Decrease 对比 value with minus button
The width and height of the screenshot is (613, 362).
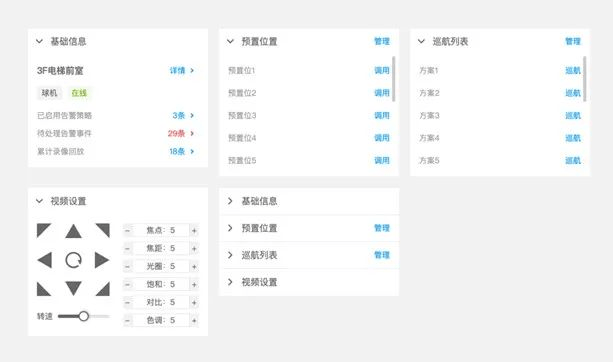pyautogui.click(x=127, y=303)
